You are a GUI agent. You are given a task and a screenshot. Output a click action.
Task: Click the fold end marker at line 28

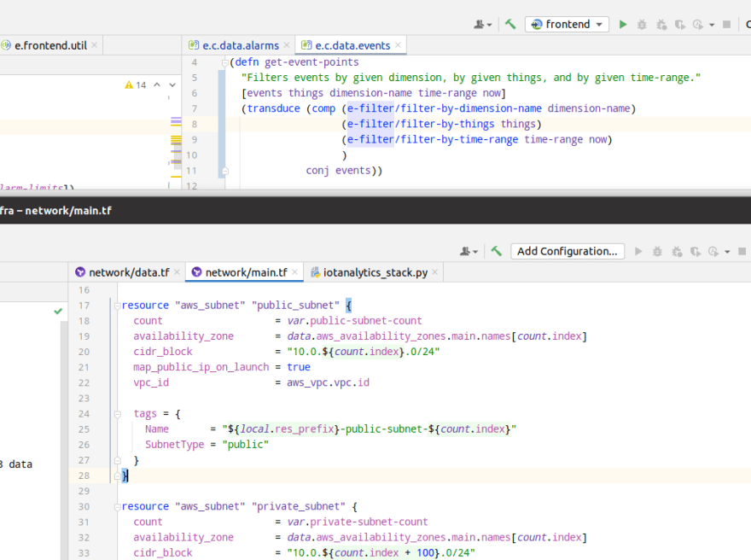(118, 475)
